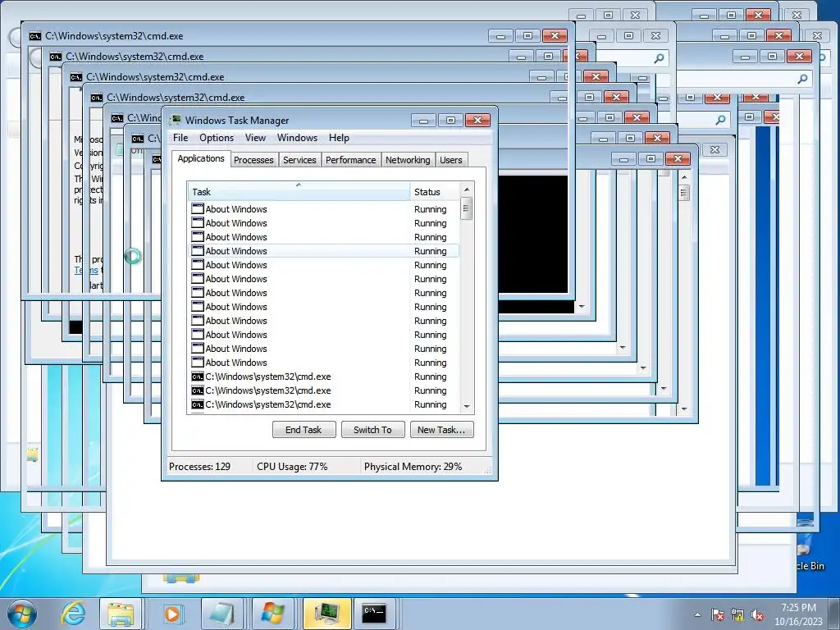Click the notepad-style taskbar icon
The image size is (840, 630).
221,614
